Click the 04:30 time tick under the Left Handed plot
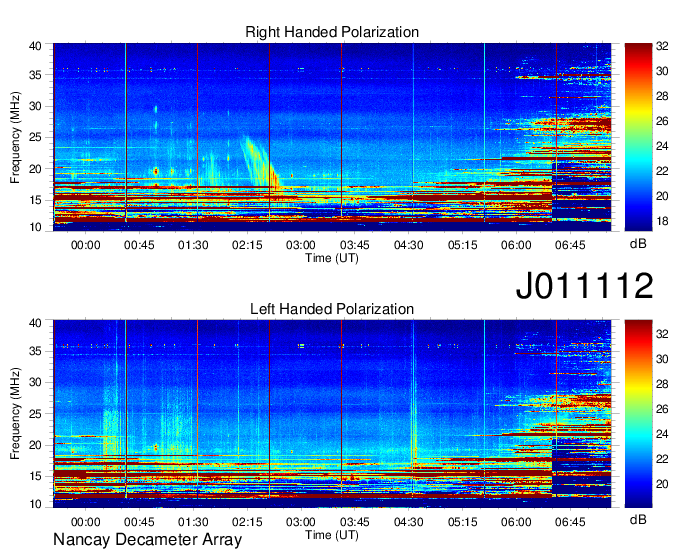The width and height of the screenshot is (680, 552). 409,522
